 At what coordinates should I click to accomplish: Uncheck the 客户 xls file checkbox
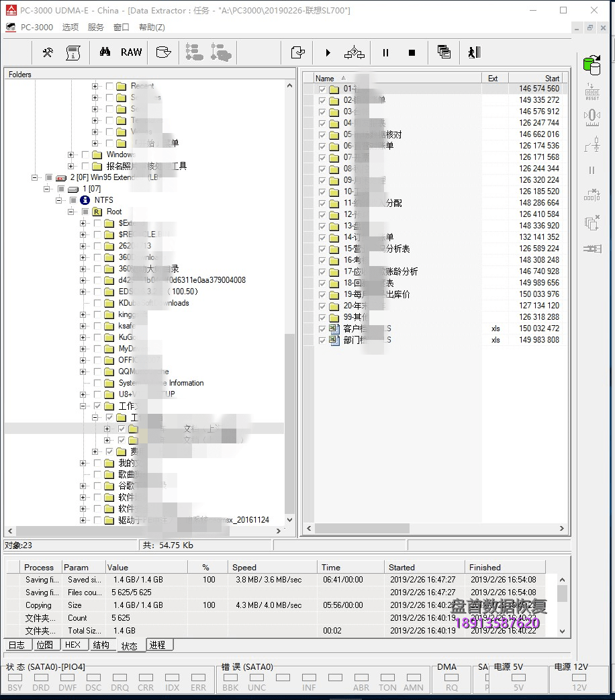coord(322,329)
